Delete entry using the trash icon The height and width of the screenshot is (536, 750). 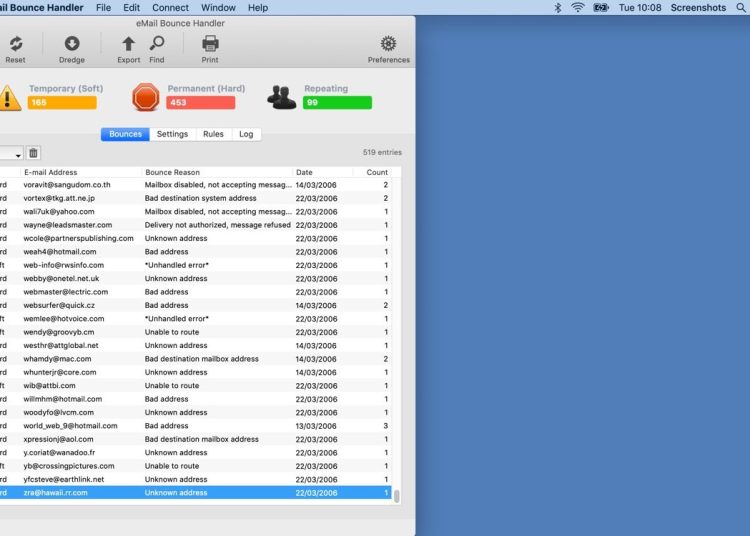(33, 153)
